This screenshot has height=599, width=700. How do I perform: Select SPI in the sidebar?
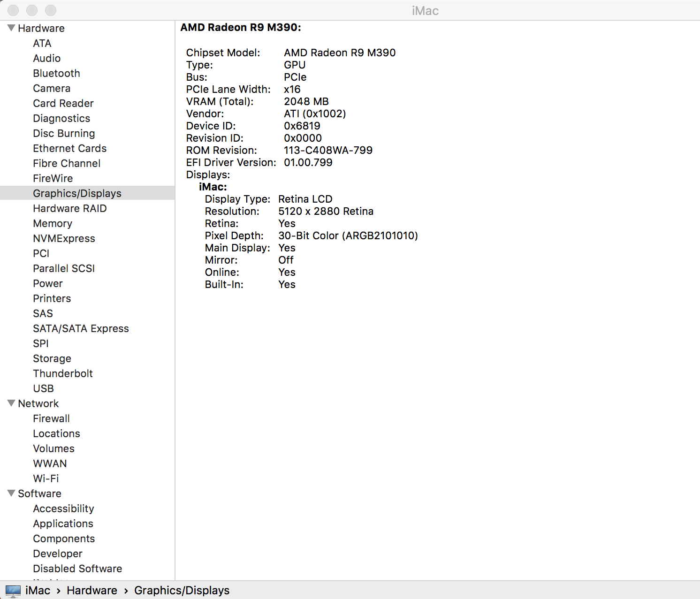point(41,343)
